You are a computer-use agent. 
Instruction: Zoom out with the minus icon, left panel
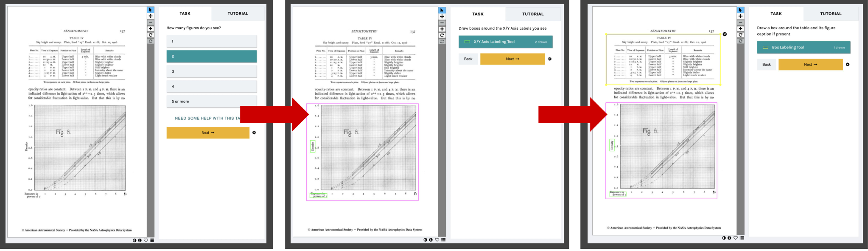pos(150,23)
